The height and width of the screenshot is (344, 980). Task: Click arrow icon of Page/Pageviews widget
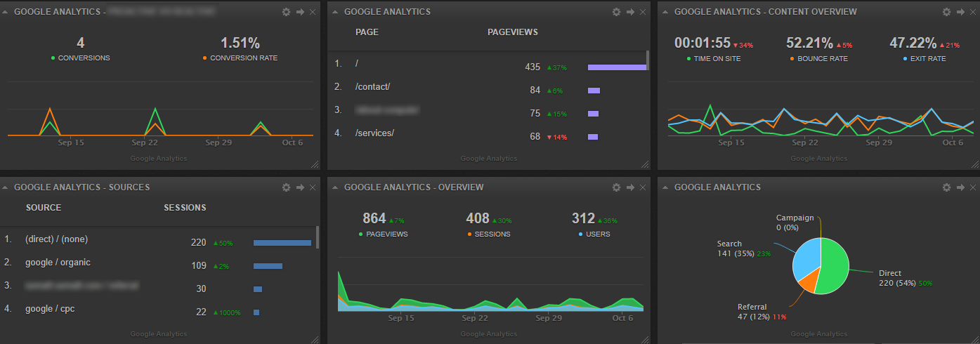pyautogui.click(x=630, y=12)
